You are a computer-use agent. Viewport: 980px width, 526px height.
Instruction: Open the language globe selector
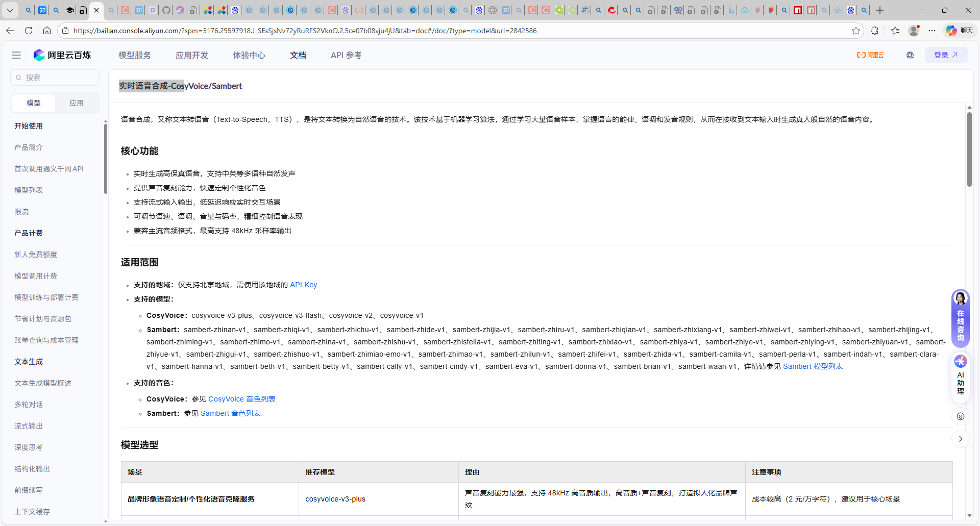[910, 55]
